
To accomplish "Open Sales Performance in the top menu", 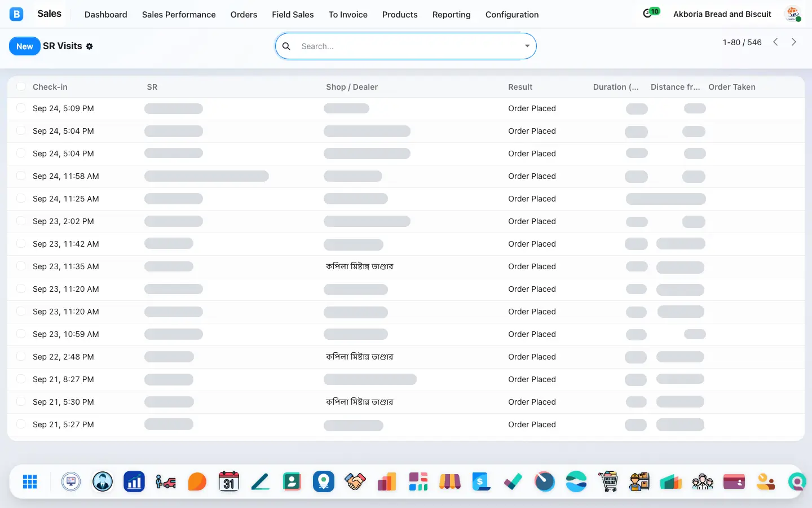I will pyautogui.click(x=179, y=15).
